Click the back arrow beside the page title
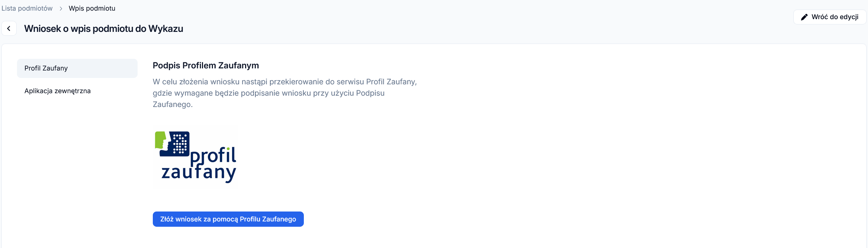Screen dimensions: 868x248 (x=9, y=29)
